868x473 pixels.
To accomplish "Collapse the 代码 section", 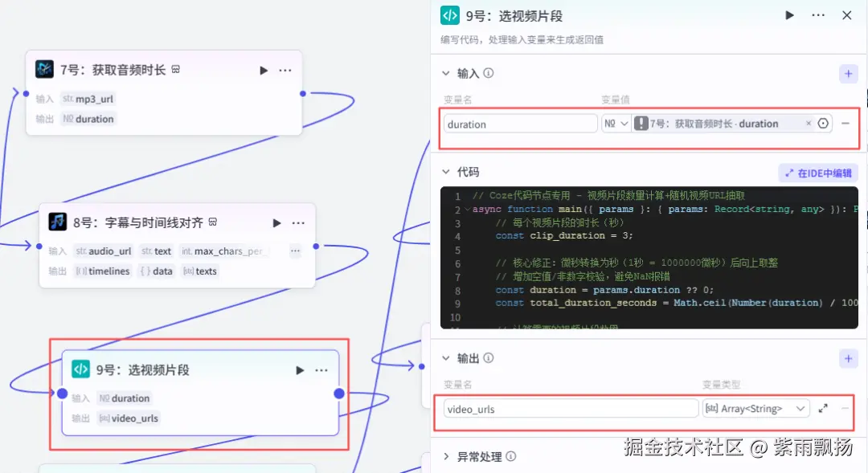I will tap(445, 172).
